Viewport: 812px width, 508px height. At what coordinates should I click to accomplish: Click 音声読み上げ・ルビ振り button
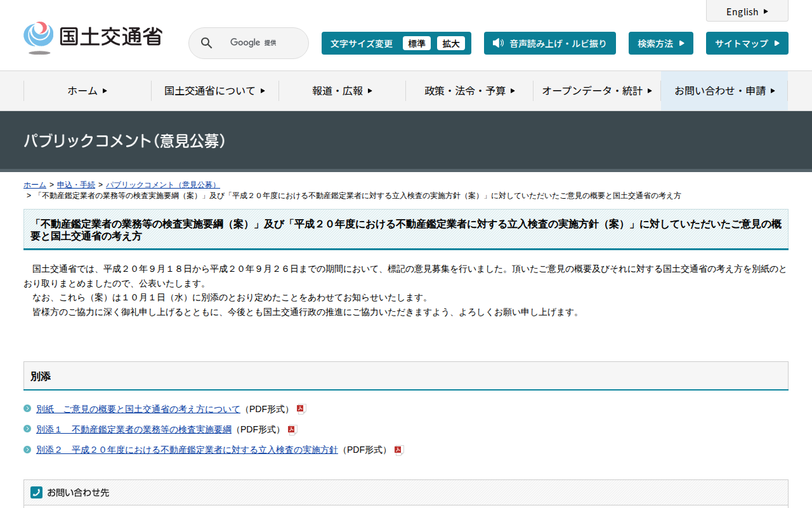click(x=550, y=43)
